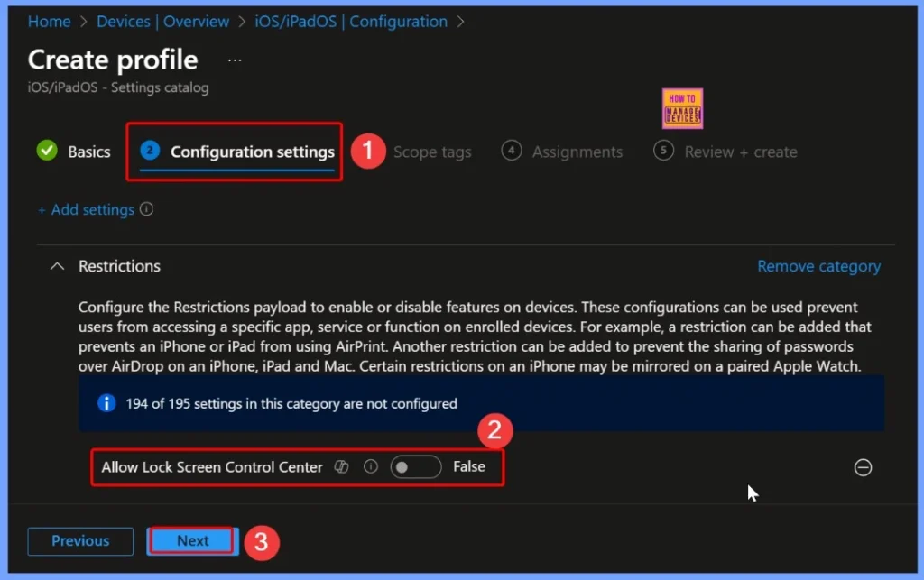Click the green checkmark on the Basics step
This screenshot has height=580, width=924.
tap(46, 152)
